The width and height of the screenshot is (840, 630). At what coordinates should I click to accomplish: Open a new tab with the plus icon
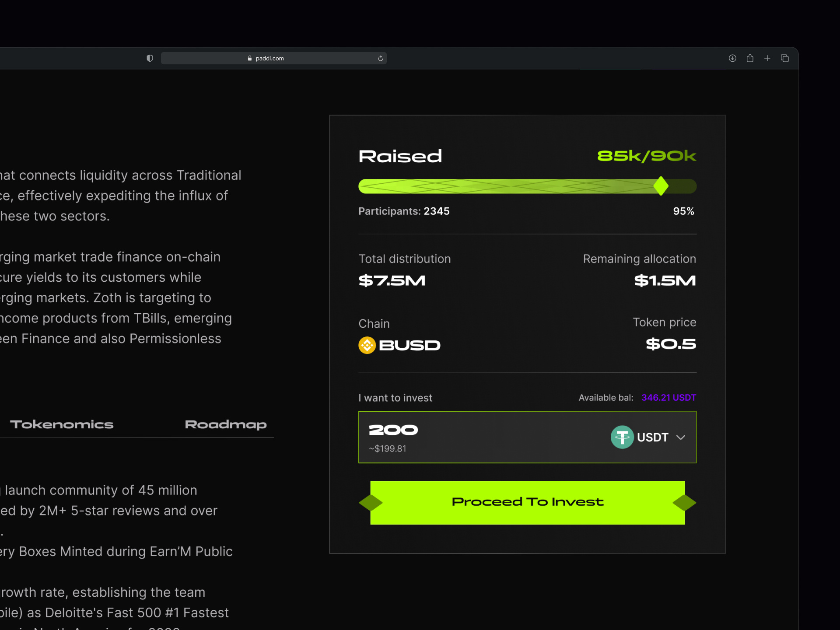point(767,58)
